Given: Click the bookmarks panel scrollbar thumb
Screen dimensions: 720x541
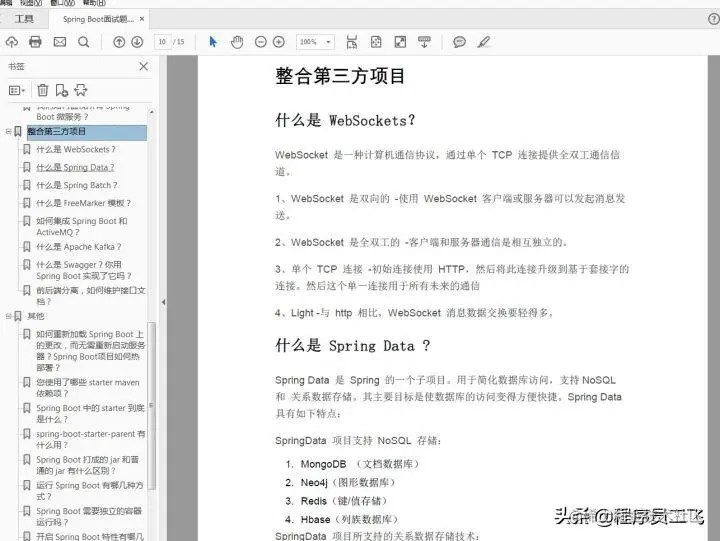Looking at the screenshot, I should coord(152,406).
